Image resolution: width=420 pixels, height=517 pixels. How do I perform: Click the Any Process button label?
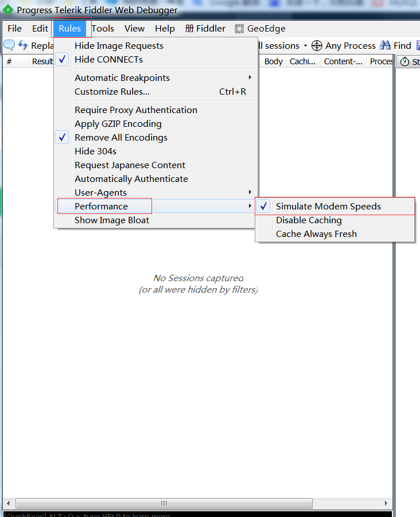tap(351, 45)
